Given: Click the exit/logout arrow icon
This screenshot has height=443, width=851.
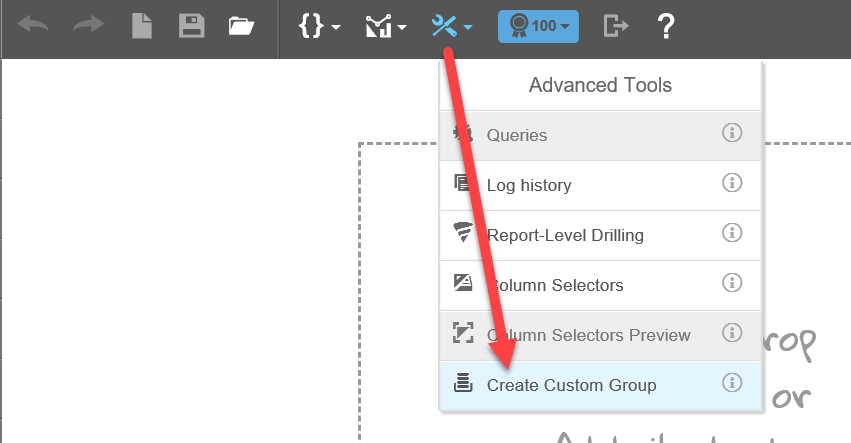Looking at the screenshot, I should 616,26.
